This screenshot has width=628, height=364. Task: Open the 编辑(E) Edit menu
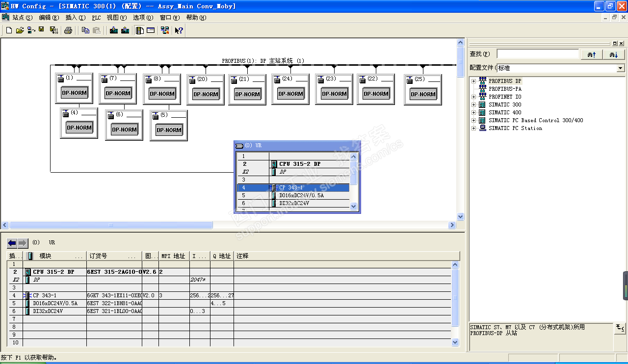tap(49, 17)
